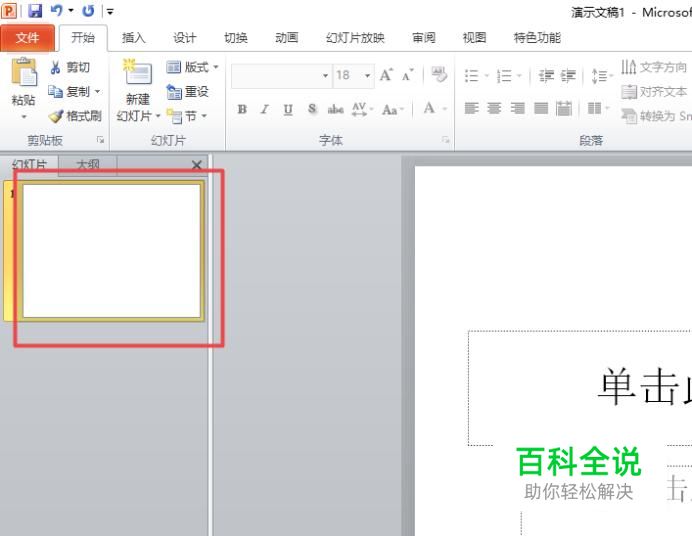Click the 复制 copy button

tap(68, 92)
